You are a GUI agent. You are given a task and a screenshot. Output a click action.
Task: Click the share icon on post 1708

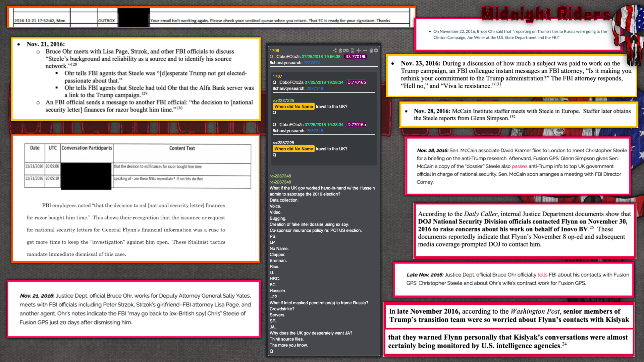coord(335,50)
